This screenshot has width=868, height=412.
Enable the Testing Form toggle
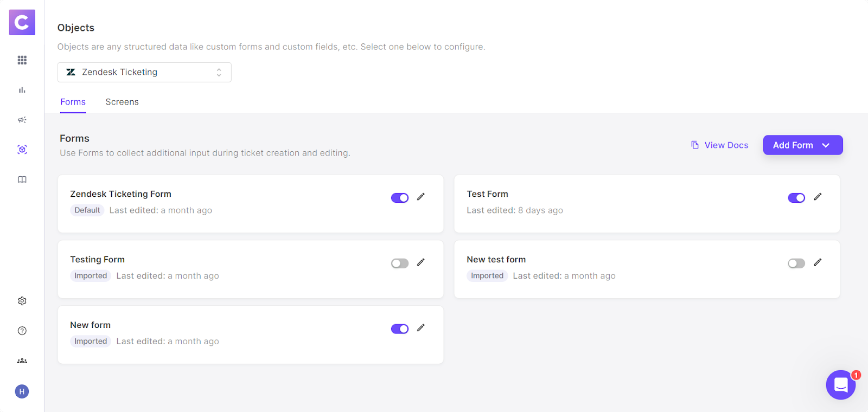400,263
